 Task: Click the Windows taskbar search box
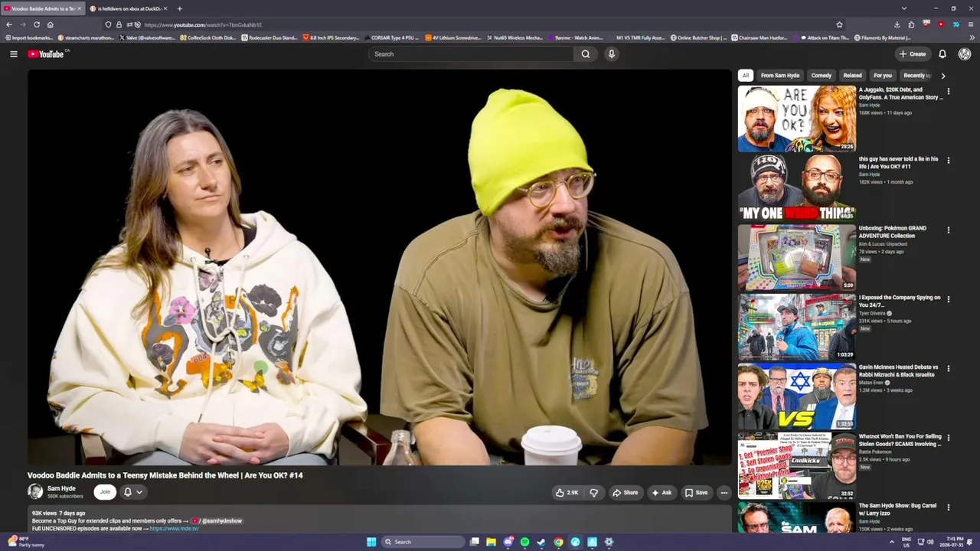click(x=423, y=542)
